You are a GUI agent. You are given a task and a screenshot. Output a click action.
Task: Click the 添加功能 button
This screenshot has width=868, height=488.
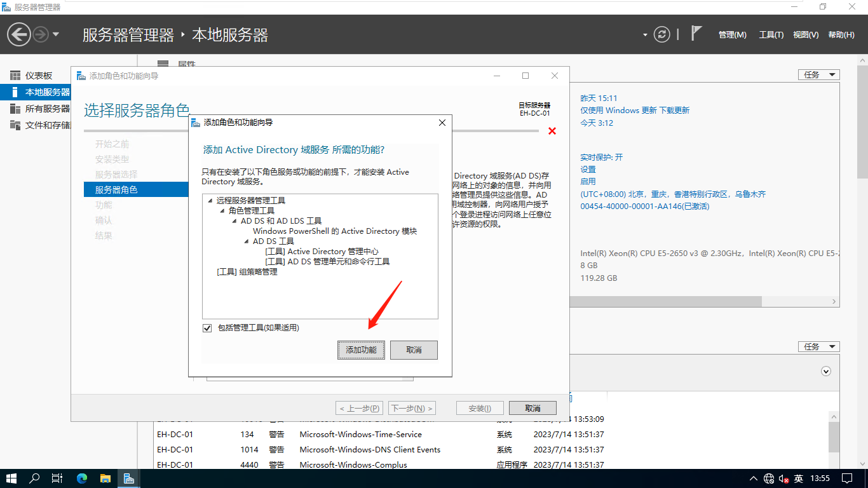coord(361,350)
